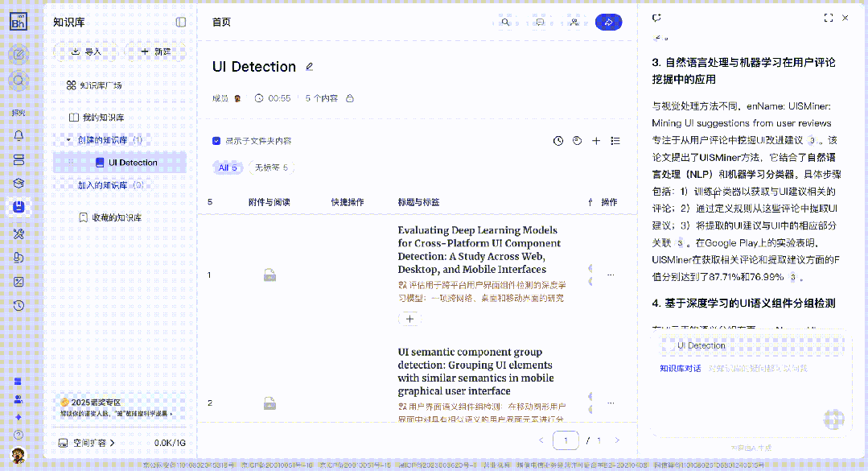Open the search magnifier in top bar
868x471 pixels.
pyautogui.click(x=505, y=22)
